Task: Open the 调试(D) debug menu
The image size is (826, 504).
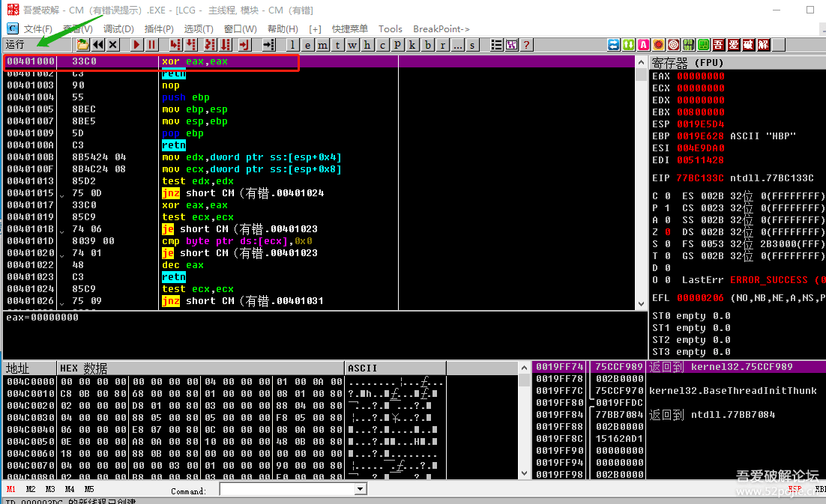Action: click(x=118, y=28)
